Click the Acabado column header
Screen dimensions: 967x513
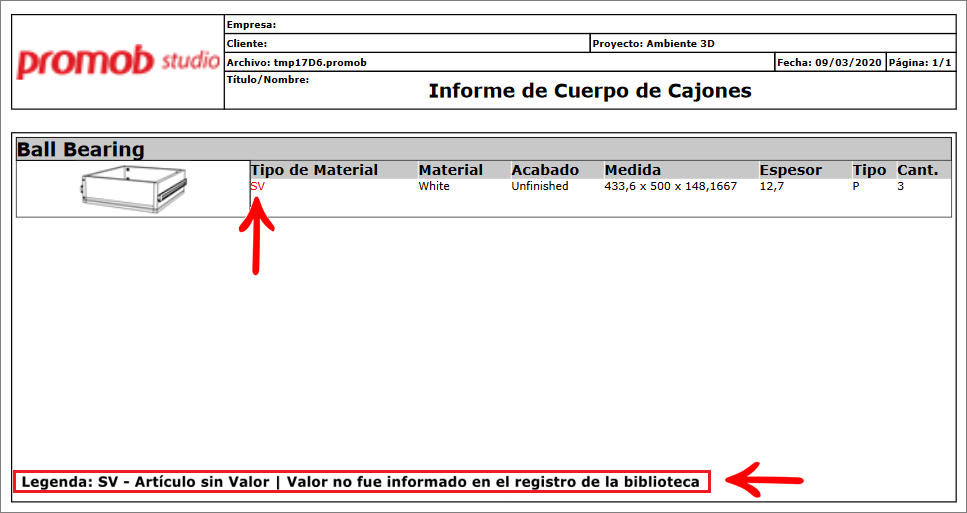[x=545, y=170]
